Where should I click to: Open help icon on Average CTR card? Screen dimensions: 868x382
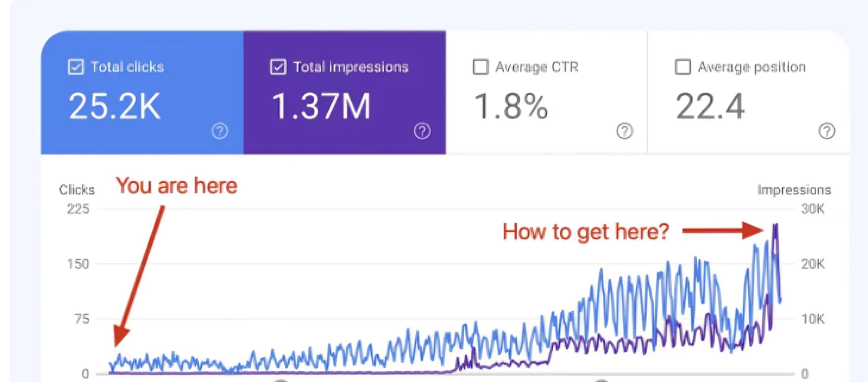tap(624, 131)
